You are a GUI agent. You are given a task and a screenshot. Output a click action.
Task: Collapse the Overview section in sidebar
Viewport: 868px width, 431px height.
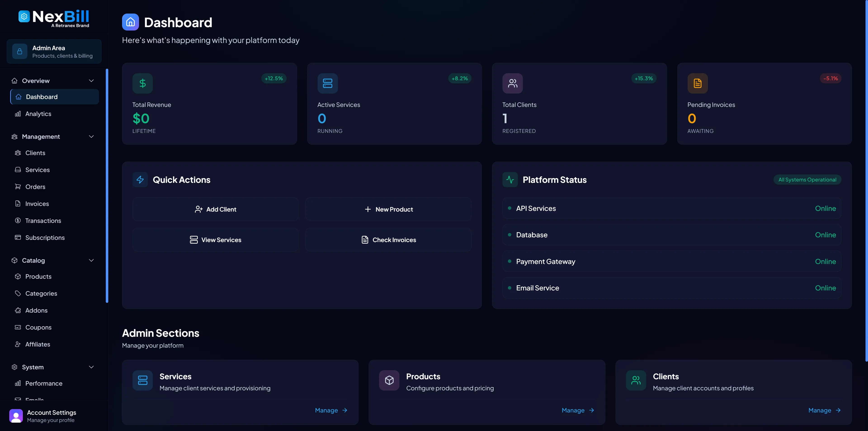coord(91,80)
